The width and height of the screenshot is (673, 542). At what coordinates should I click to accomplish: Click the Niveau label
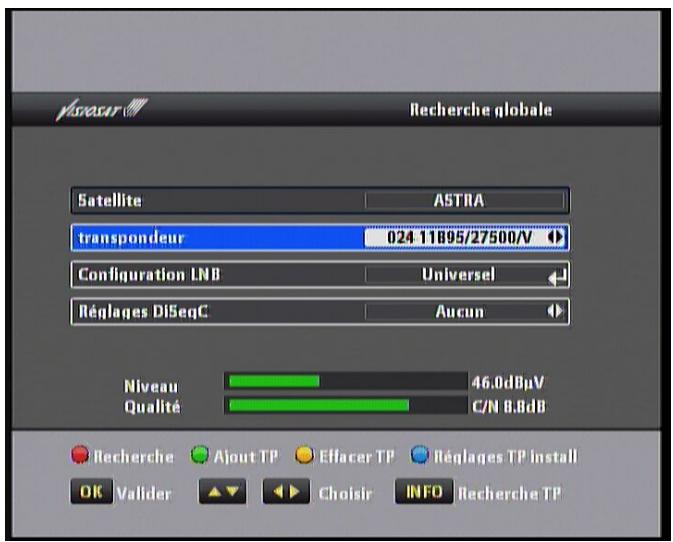tap(151, 387)
